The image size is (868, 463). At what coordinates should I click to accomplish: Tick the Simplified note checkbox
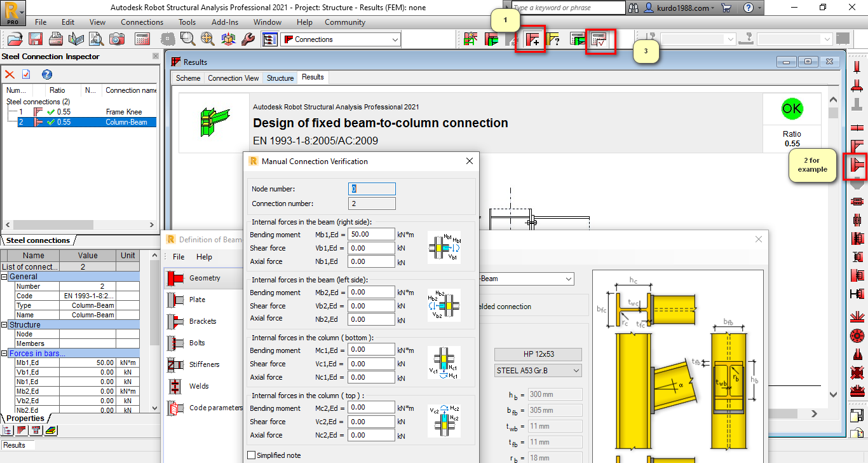[x=251, y=455]
